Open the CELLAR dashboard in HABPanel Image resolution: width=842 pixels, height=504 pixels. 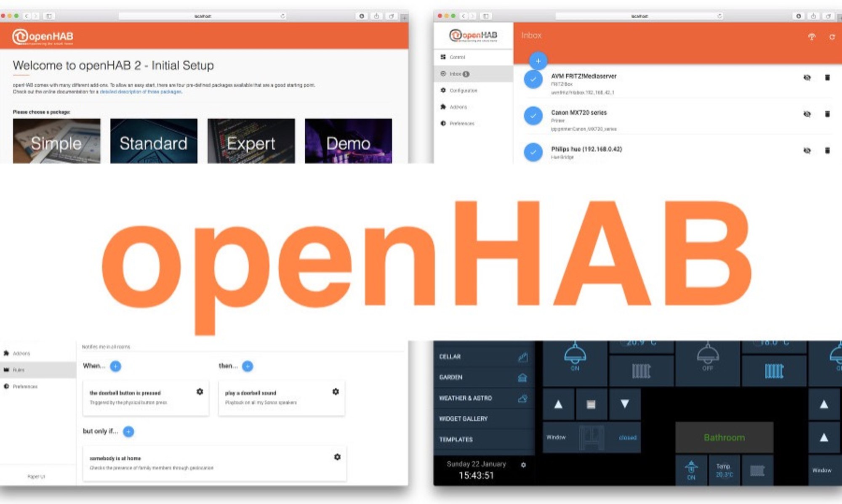pos(484,357)
